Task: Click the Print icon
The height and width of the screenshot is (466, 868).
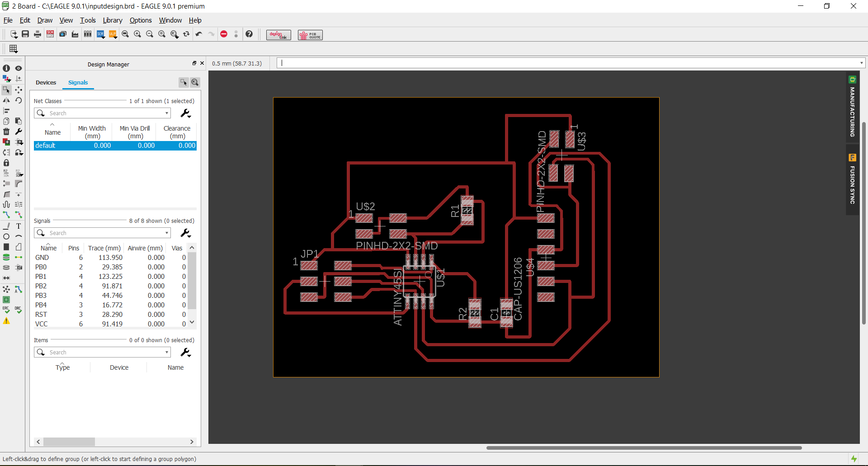Action: 38,34
